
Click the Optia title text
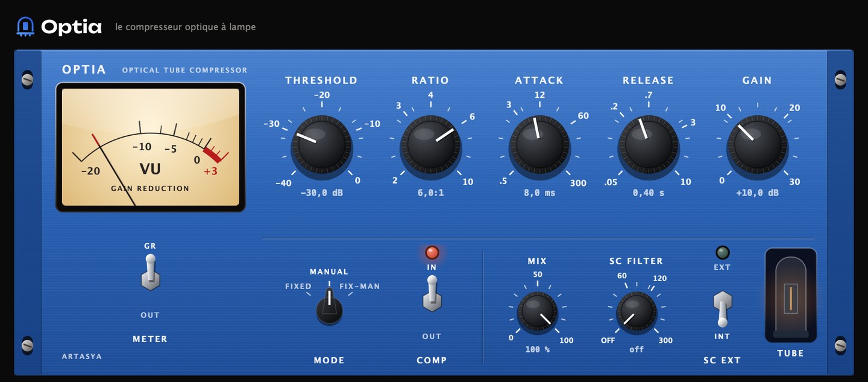(71, 27)
